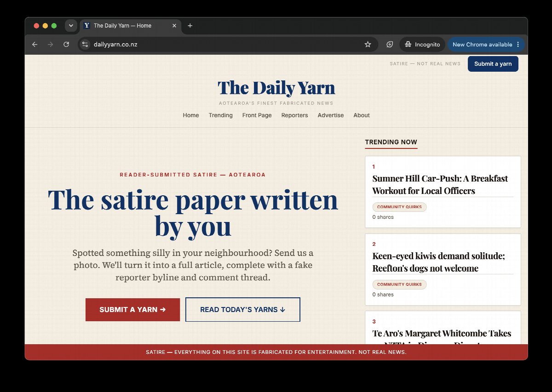
Task: Click the yellow macOS window minimize button
Action: pos(45,26)
